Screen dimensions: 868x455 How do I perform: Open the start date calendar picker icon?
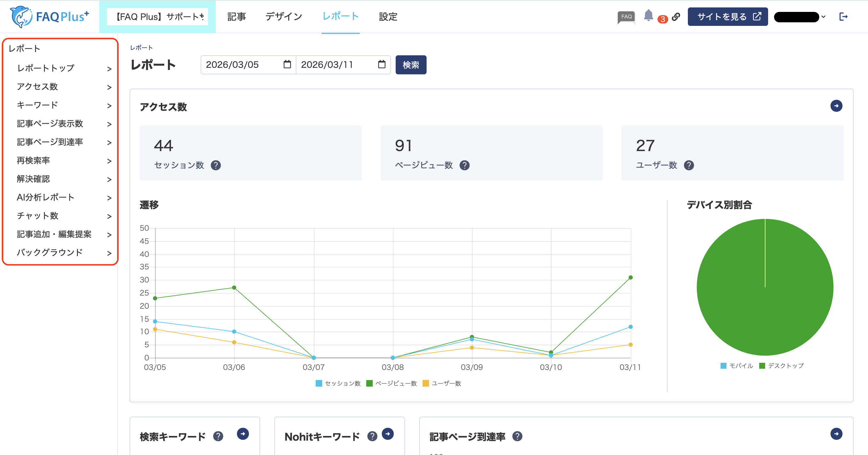pyautogui.click(x=287, y=64)
